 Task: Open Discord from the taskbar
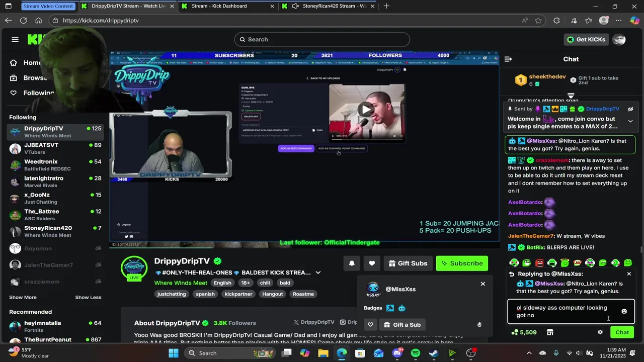tap(397, 353)
